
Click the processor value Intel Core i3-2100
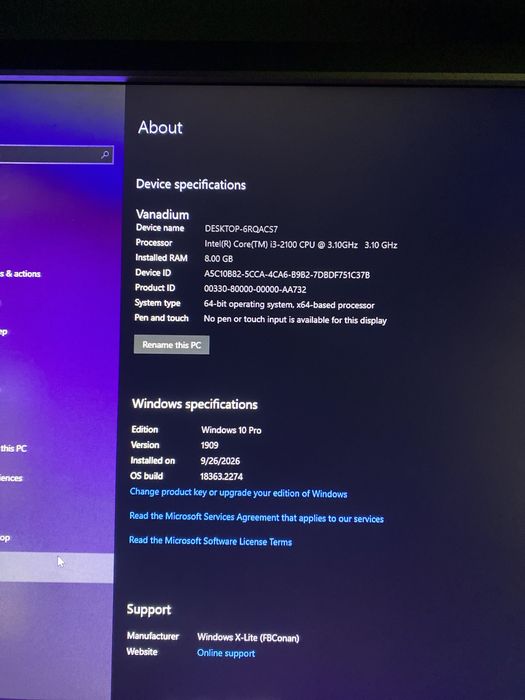coord(300,245)
